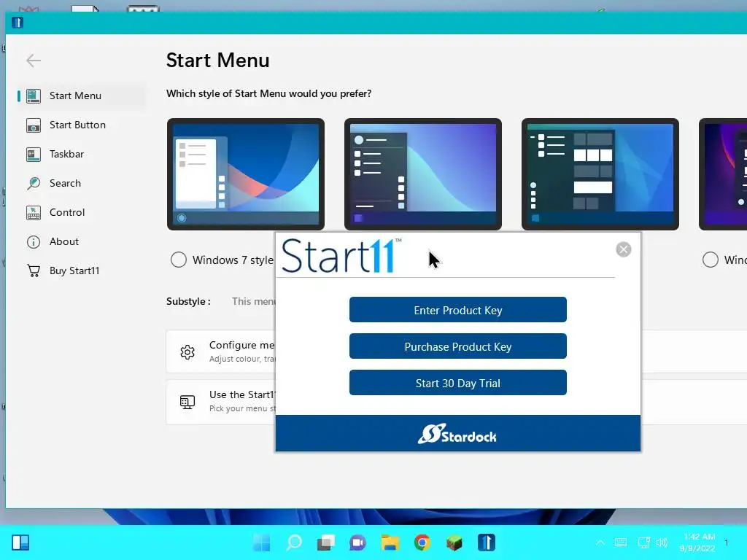Open the About page
This screenshot has height=560, width=747.
pyautogui.click(x=82, y=241)
